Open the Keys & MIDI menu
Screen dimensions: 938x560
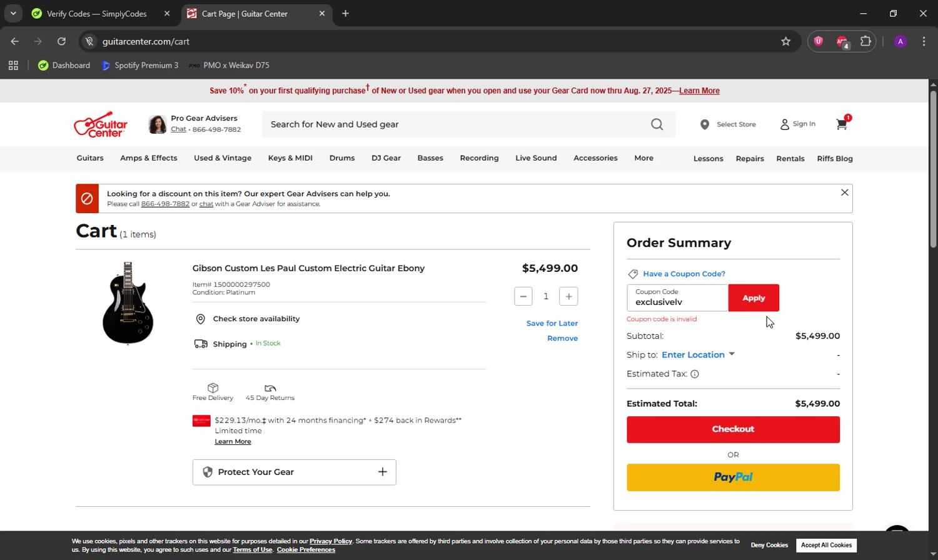[290, 158]
